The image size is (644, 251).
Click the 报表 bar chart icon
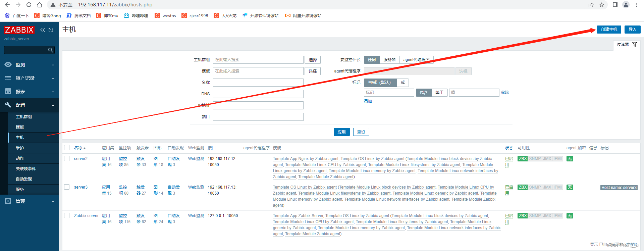tap(8, 91)
